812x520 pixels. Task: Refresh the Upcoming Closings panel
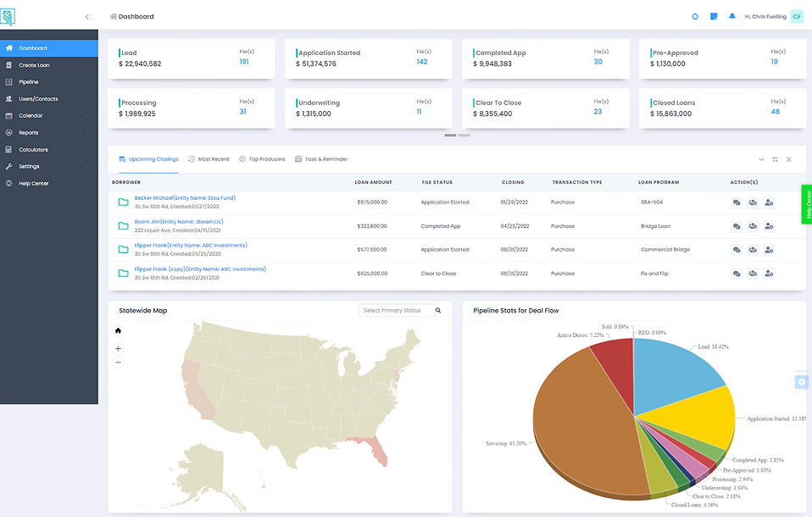pyautogui.click(x=775, y=159)
